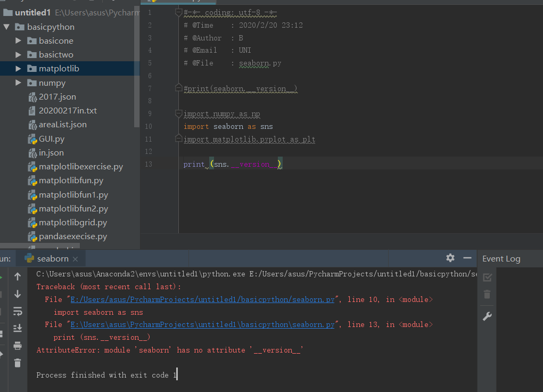Viewport: 543px width, 392px height.
Task: Select the untitled1 project root
Action: 33,13
